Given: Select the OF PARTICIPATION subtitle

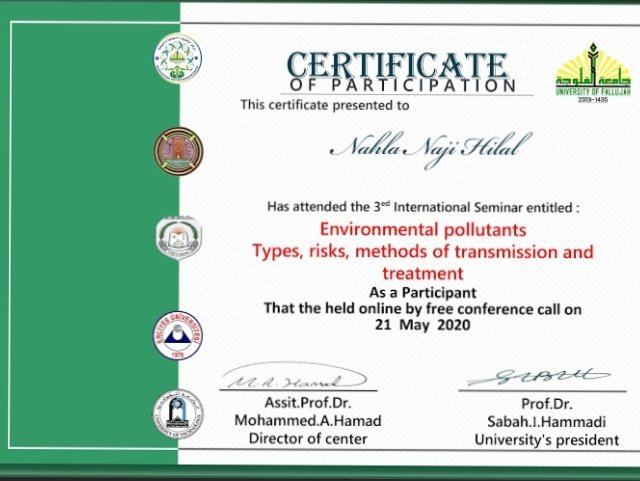Looking at the screenshot, I should pos(404,85).
